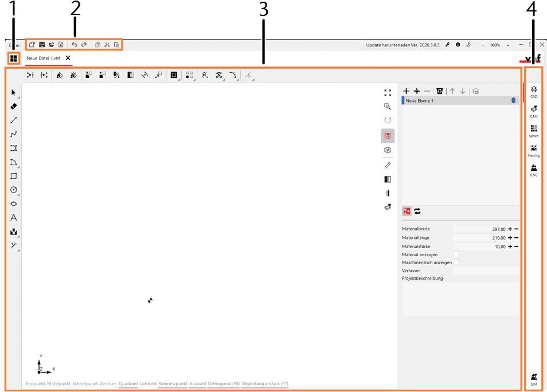This screenshot has height=392, width=547.
Task: Add a new layer with the plus icon
Action: coord(406,91)
